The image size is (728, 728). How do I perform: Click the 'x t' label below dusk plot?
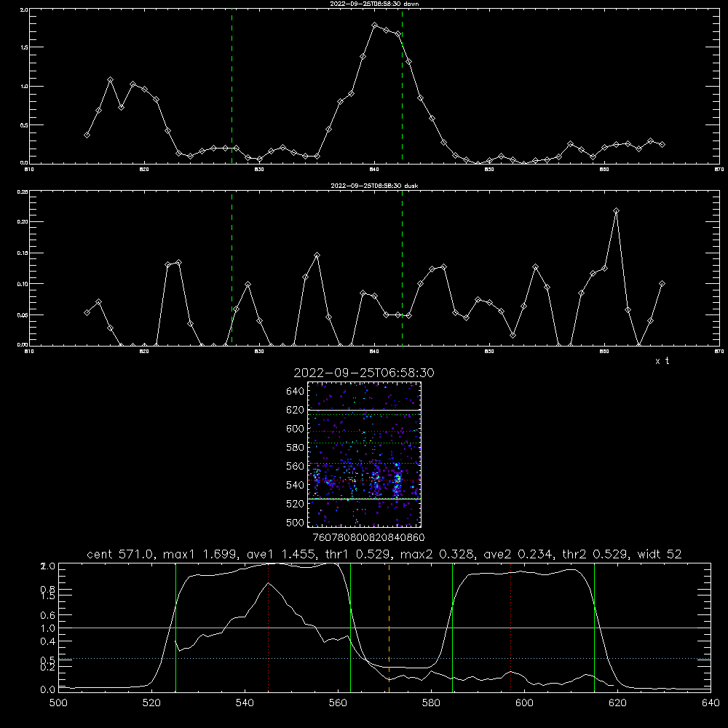(662, 361)
